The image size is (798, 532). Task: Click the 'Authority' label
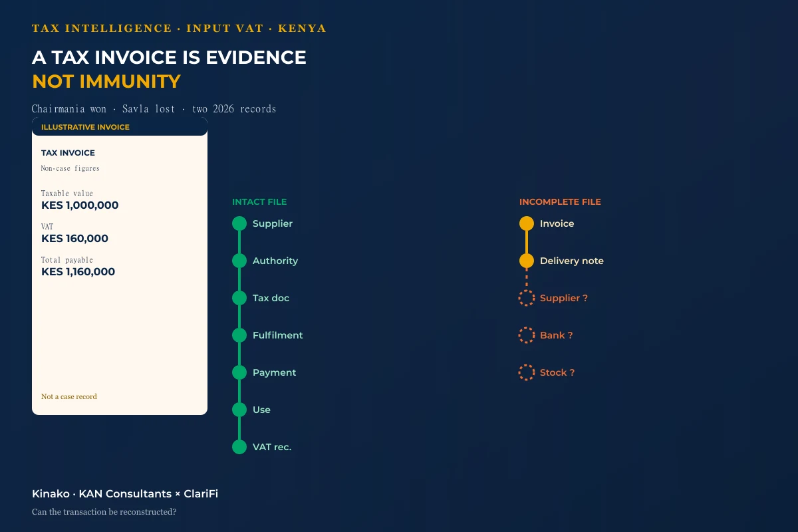click(275, 261)
